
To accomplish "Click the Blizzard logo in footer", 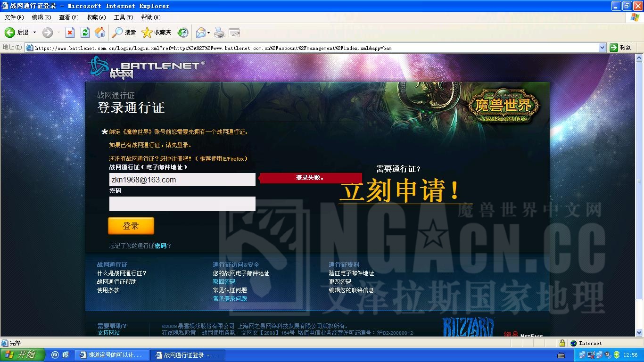I will pyautogui.click(x=468, y=328).
